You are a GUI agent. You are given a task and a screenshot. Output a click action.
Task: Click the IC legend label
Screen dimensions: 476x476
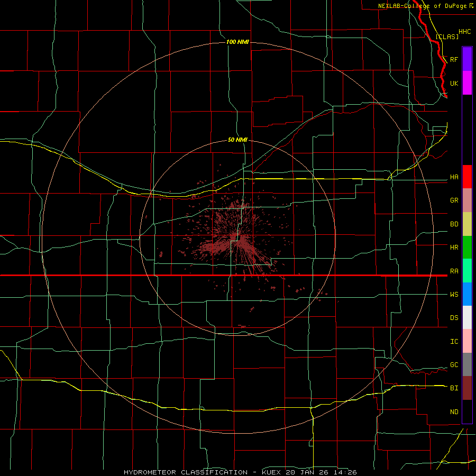click(x=454, y=342)
